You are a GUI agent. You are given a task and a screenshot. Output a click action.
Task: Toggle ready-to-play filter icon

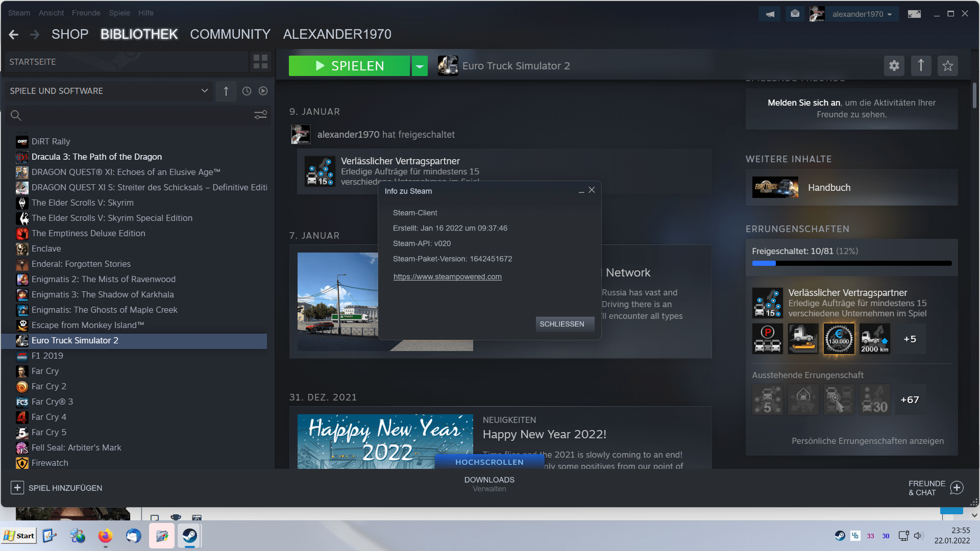(x=263, y=91)
